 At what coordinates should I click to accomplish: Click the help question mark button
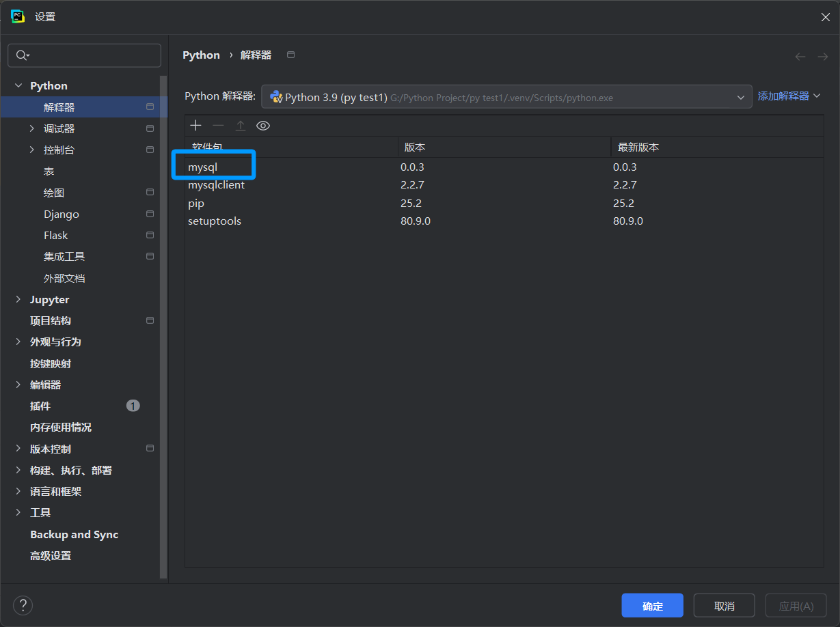click(23, 605)
